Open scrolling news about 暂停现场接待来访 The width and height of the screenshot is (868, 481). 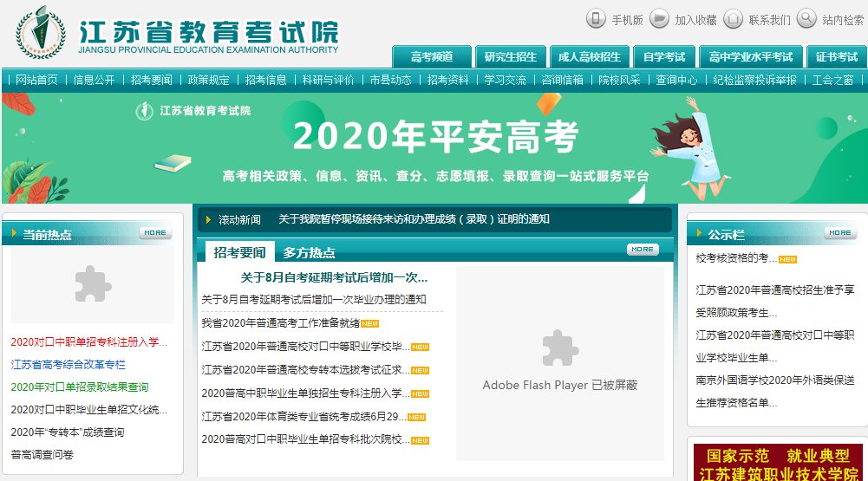pyautogui.click(x=414, y=219)
